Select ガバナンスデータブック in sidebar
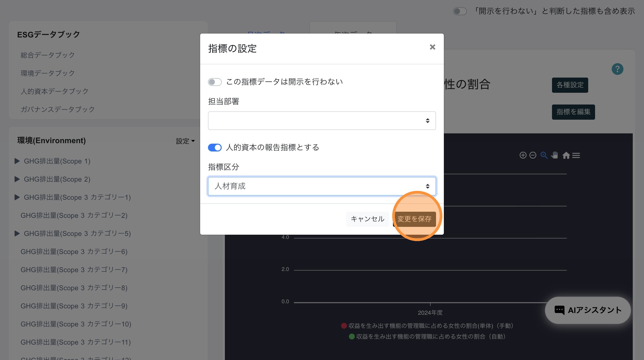 57,109
